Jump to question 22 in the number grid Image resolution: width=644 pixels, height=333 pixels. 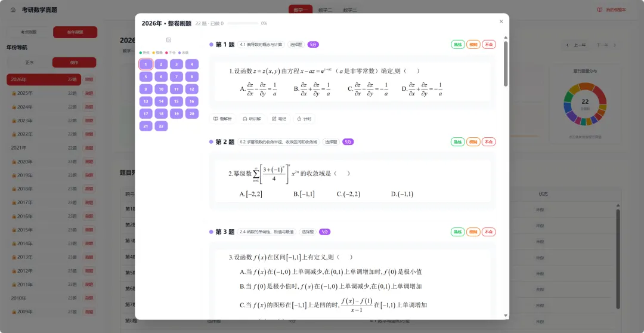tap(161, 126)
